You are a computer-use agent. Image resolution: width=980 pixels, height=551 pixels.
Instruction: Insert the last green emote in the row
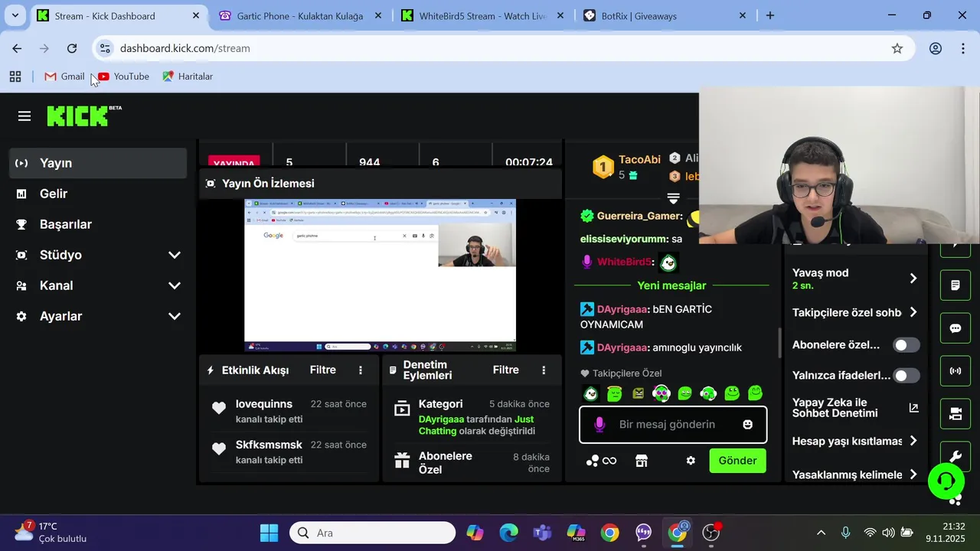tap(756, 393)
